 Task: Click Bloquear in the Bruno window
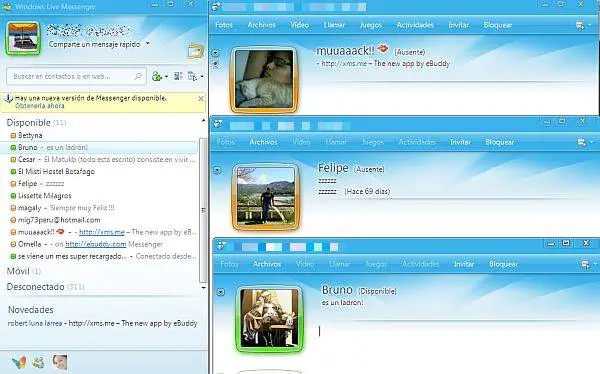pos(504,264)
